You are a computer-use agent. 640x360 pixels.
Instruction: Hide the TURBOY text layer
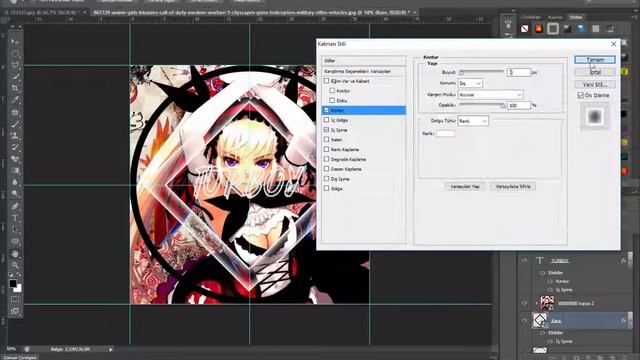[524, 260]
